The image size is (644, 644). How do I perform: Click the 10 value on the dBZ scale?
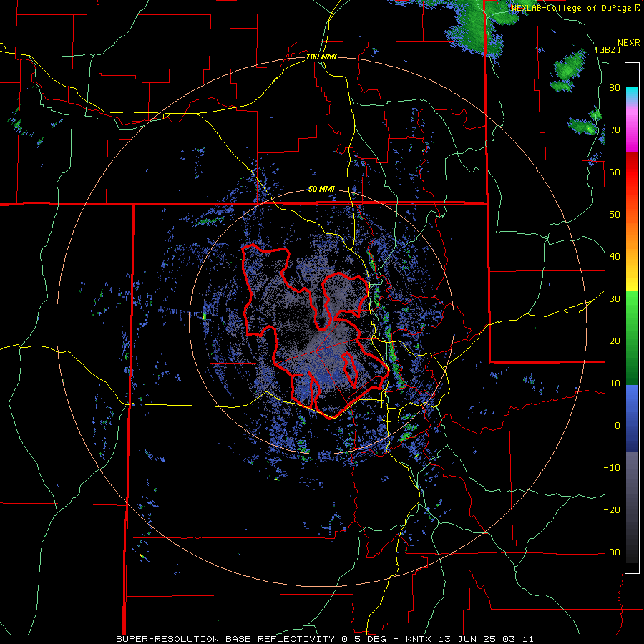point(615,384)
